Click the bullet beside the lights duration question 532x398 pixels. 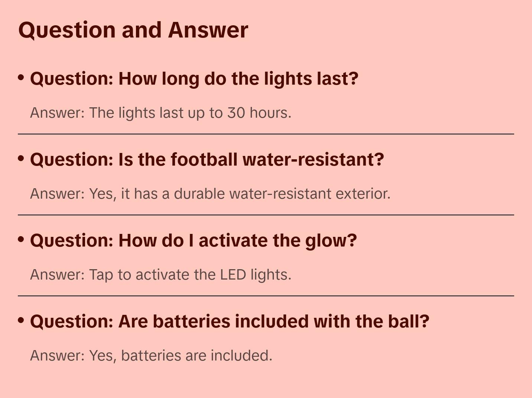[x=21, y=78]
